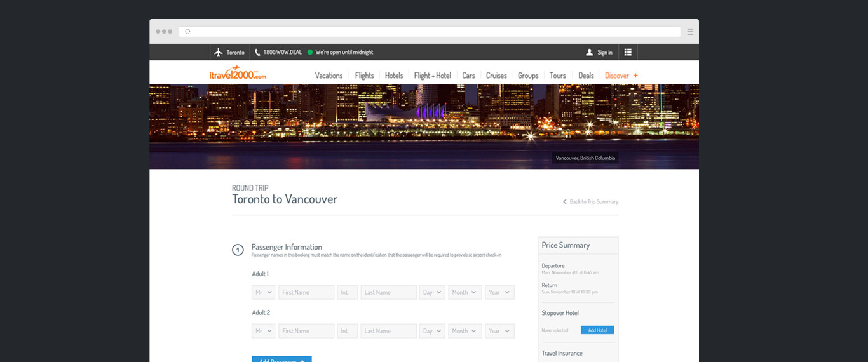
Task: Click the green open-status dot
Action: [x=310, y=52]
